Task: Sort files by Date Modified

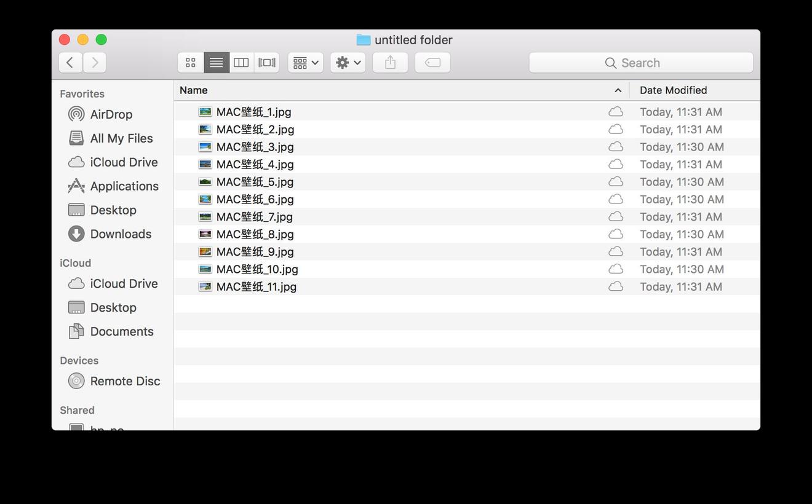Action: [x=673, y=90]
